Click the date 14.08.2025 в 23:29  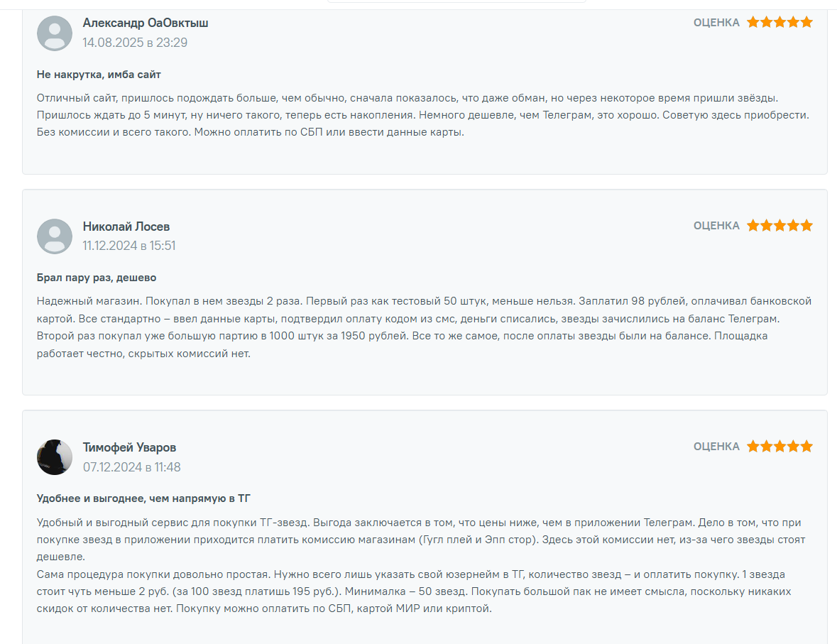[135, 43]
